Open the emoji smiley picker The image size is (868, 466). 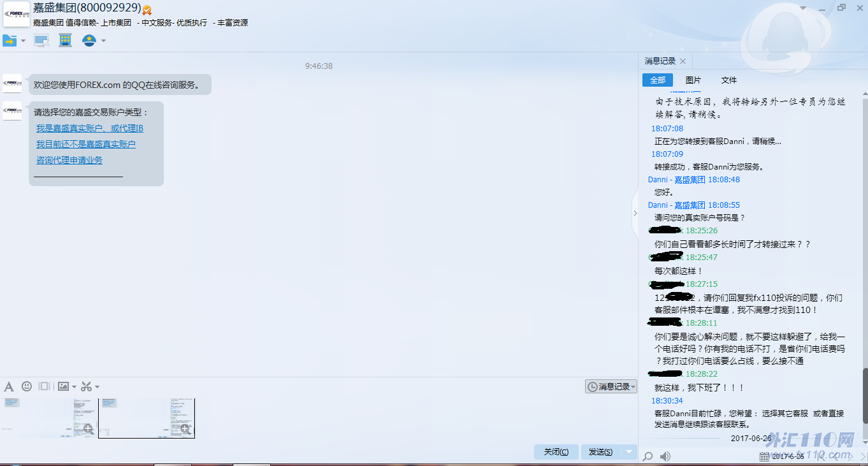tap(27, 386)
